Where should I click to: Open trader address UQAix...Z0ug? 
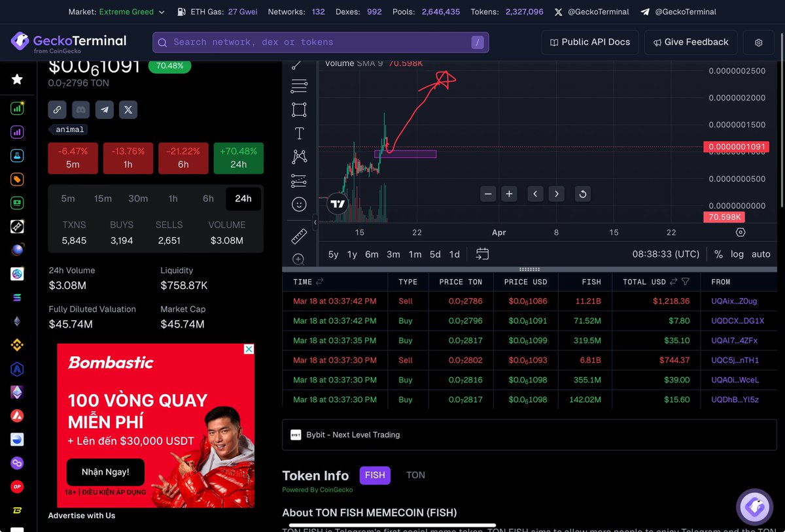click(734, 301)
